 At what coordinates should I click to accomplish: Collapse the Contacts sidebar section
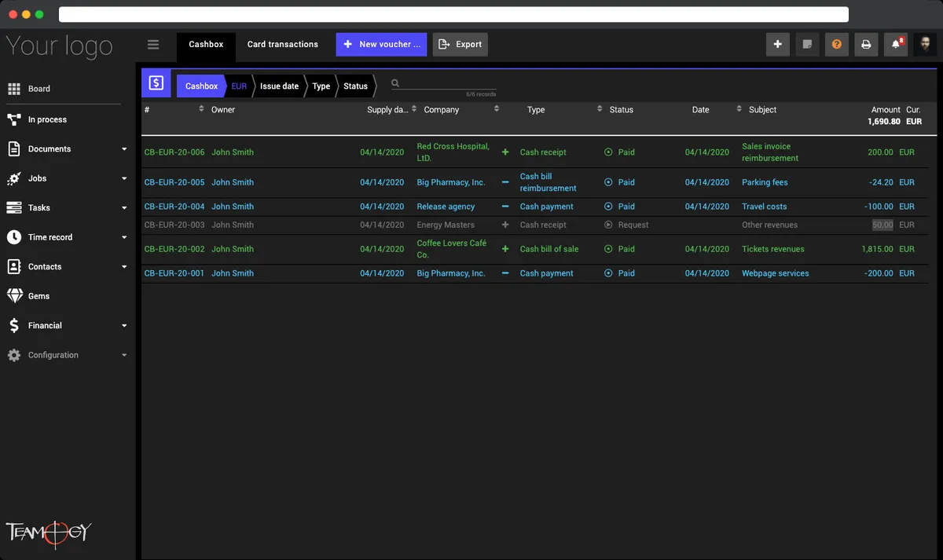coord(123,266)
